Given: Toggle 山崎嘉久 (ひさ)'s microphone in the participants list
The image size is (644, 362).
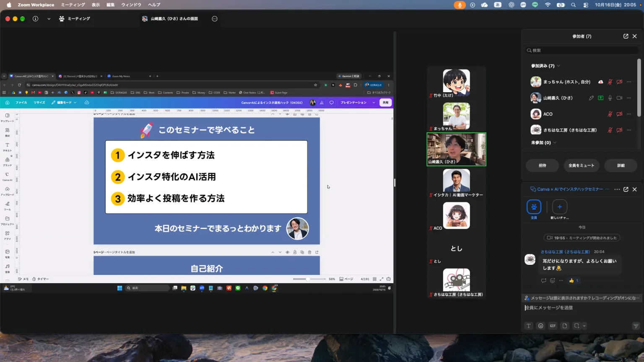Looking at the screenshot, I should pyautogui.click(x=610, y=98).
